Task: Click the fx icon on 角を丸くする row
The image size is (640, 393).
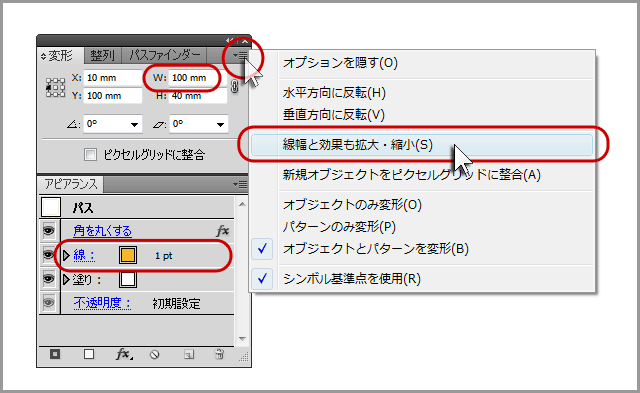Action: (222, 231)
